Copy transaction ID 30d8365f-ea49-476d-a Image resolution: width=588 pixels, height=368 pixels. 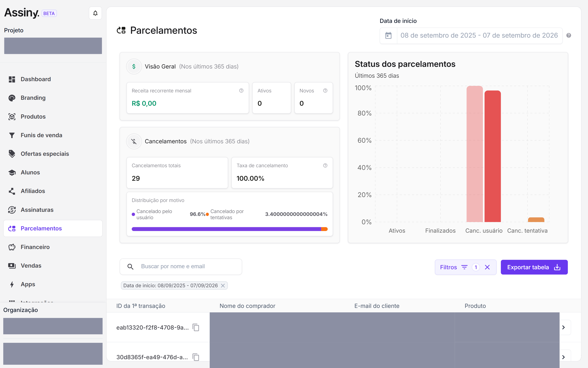coord(196,357)
